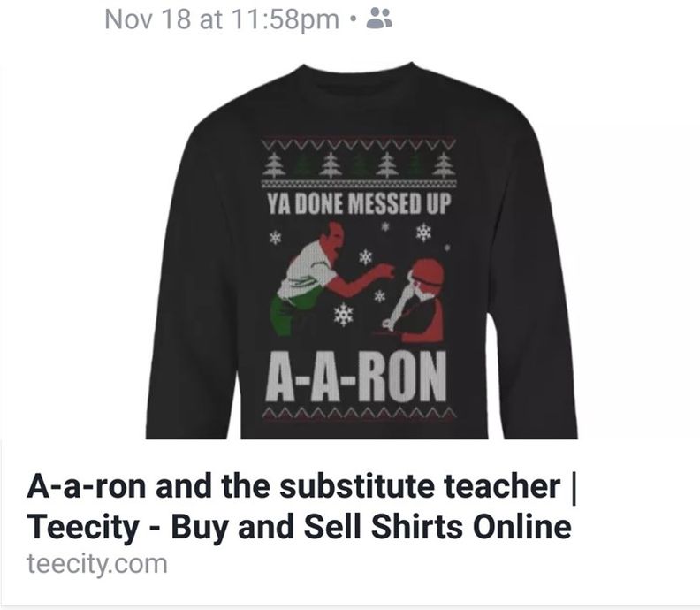Click 'Teecity - Buy and Sell Shirts Online' title line
The height and width of the screenshot is (610, 700).
(x=299, y=527)
